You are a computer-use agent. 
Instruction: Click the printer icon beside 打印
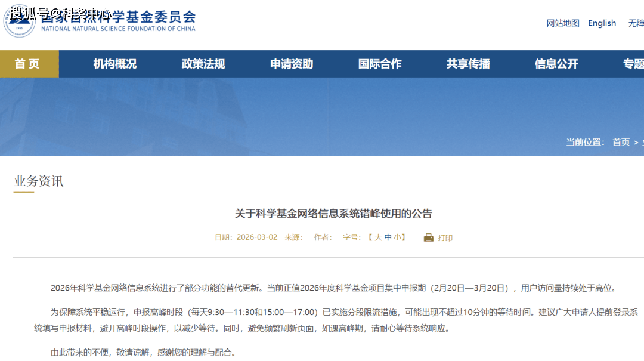point(428,237)
